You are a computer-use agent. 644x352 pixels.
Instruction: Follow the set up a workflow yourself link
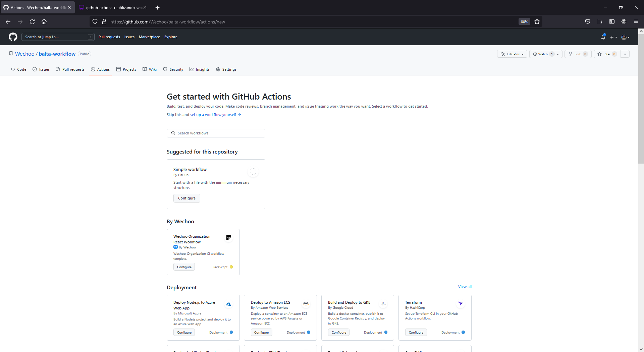[x=216, y=115]
